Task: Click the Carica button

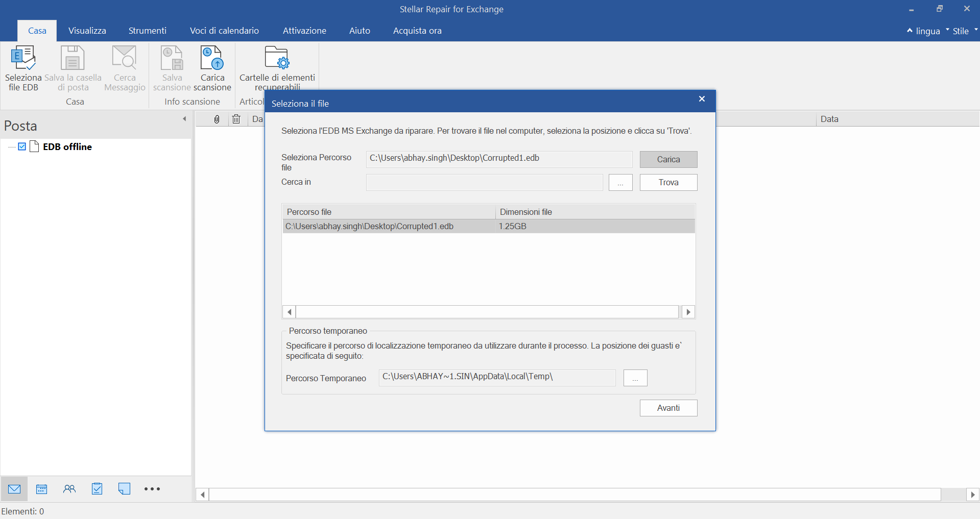Action: click(x=668, y=159)
